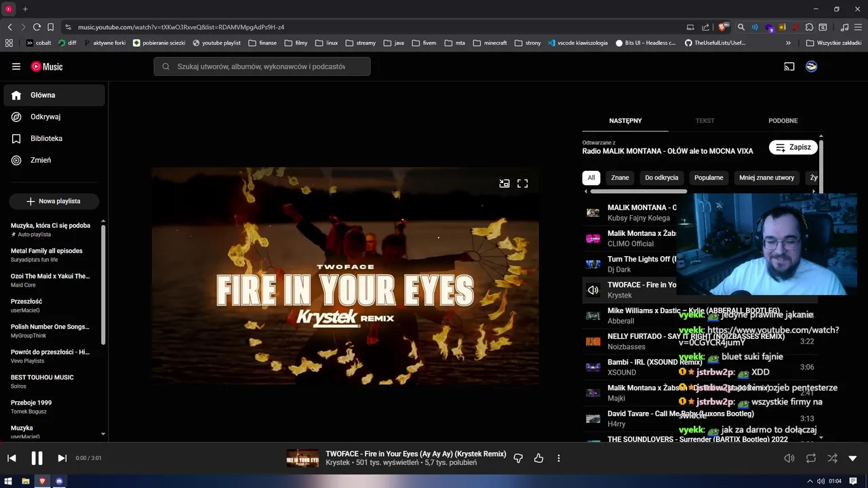Select the All filter chip
The height and width of the screenshot is (488, 868).
tap(591, 178)
